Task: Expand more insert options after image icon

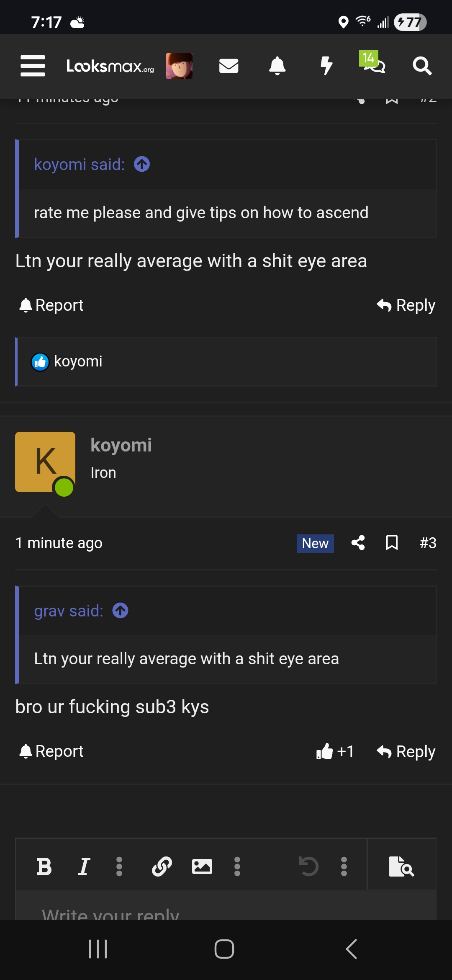Action: click(x=237, y=867)
